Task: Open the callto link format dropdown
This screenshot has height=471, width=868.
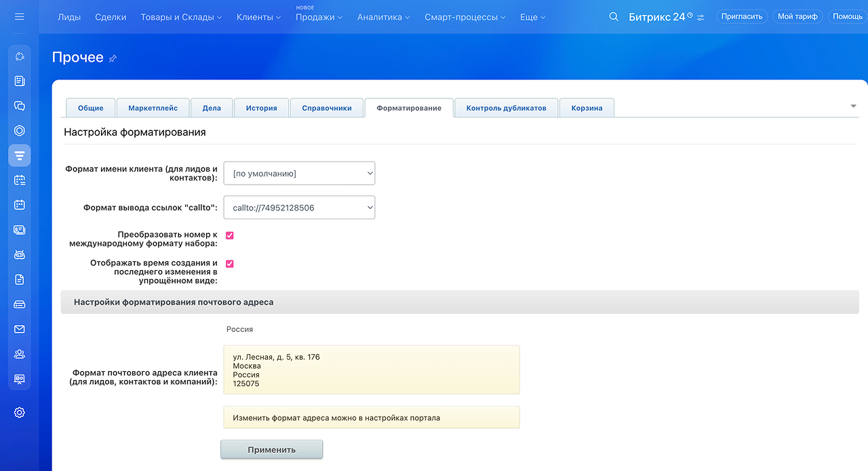Action: pos(299,208)
